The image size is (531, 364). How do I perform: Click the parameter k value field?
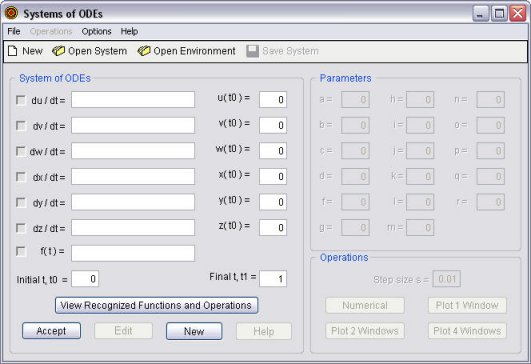[x=420, y=176]
